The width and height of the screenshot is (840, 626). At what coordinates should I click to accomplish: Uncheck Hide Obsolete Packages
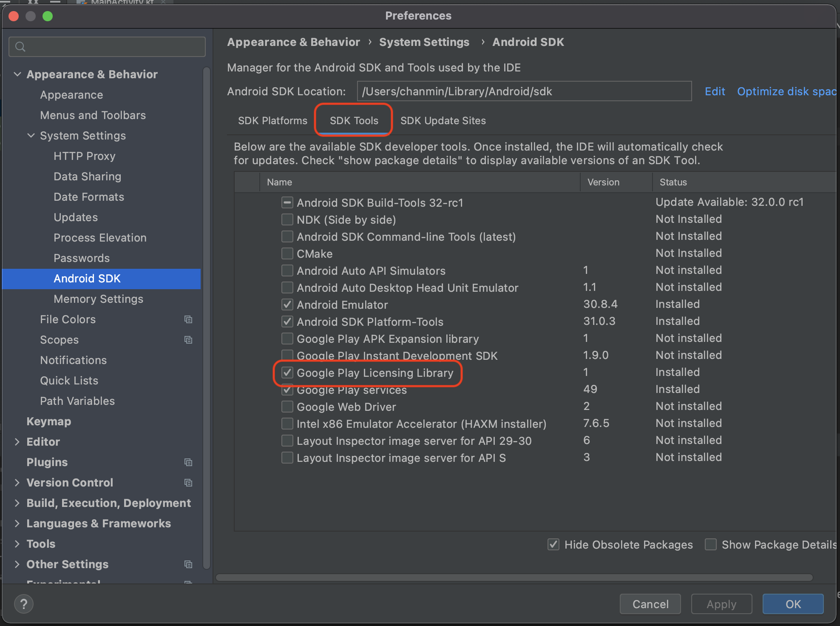(x=553, y=545)
